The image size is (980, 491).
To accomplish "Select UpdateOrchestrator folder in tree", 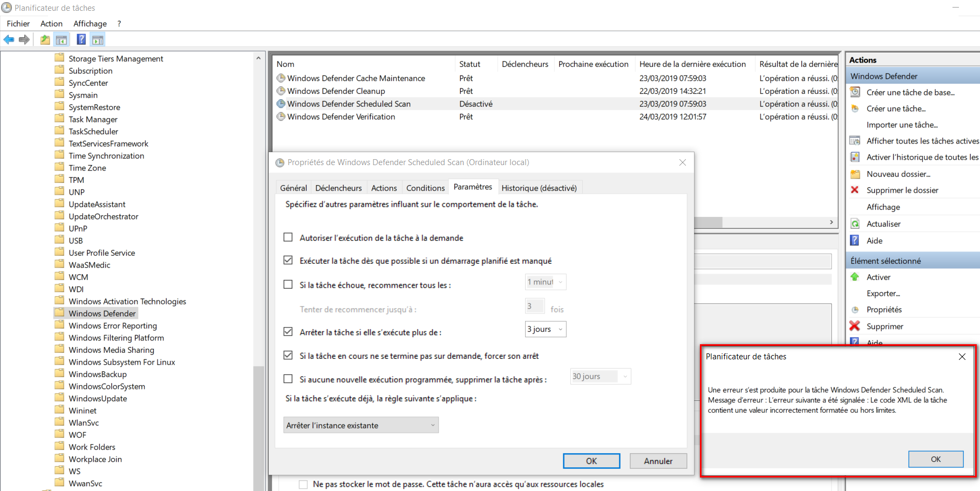I will tap(104, 216).
